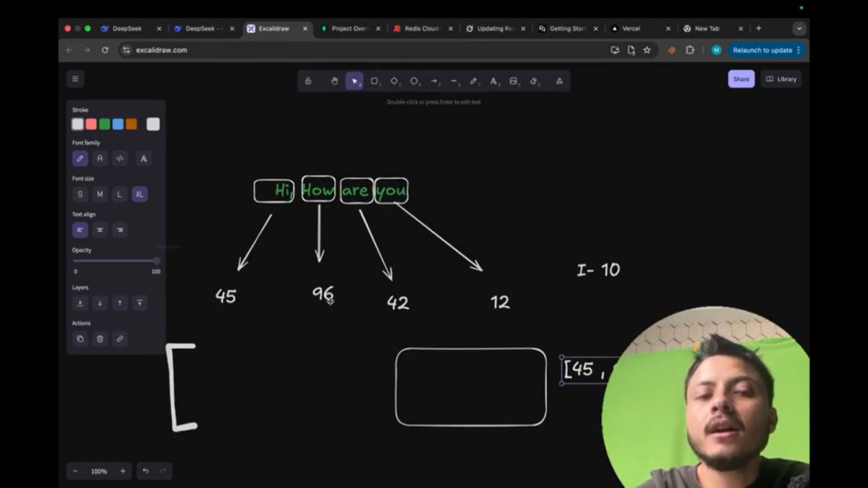Align text left
Screen dimensions: 868x488
pyautogui.click(x=80, y=230)
